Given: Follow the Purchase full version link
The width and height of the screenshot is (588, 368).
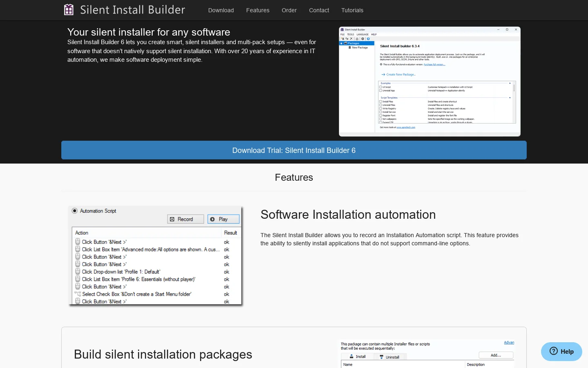Looking at the screenshot, I should click(434, 64).
